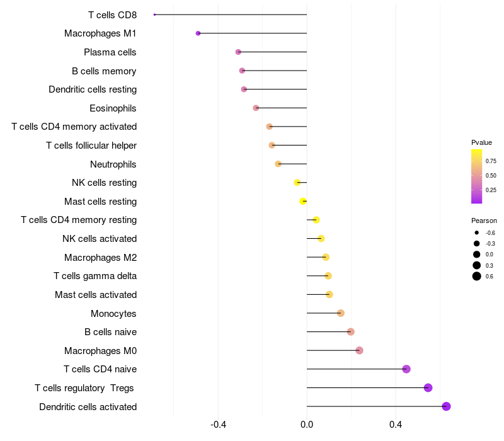
Task: Click the Macrophages M0 data point
Action: point(359,350)
